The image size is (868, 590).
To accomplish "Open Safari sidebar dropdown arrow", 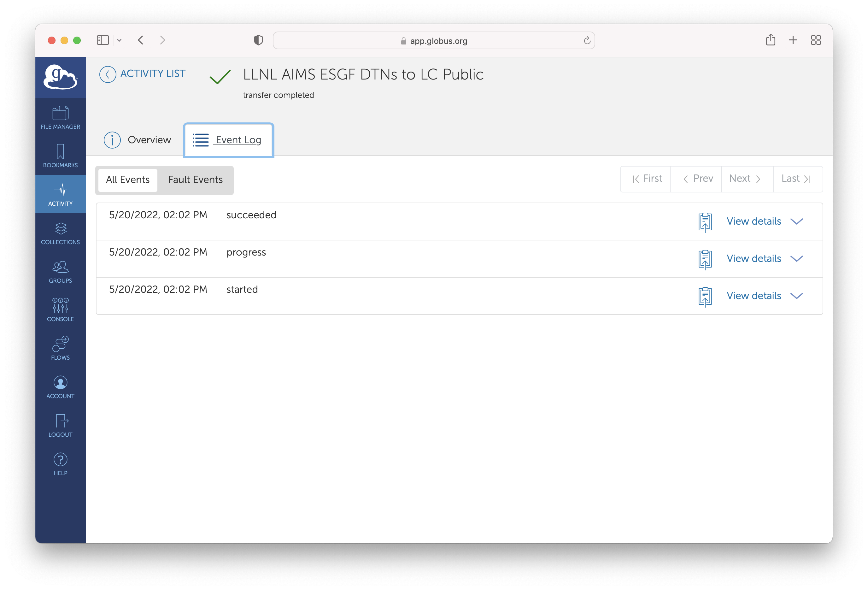I will click(119, 40).
